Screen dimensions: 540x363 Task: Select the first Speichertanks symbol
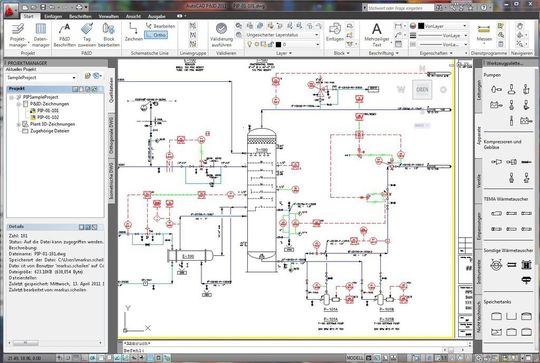(496, 316)
